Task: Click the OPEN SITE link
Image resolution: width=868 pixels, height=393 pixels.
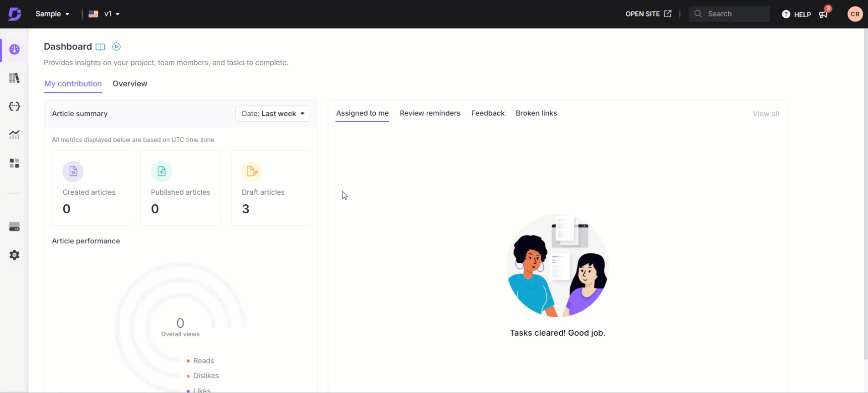Action: 648,14
